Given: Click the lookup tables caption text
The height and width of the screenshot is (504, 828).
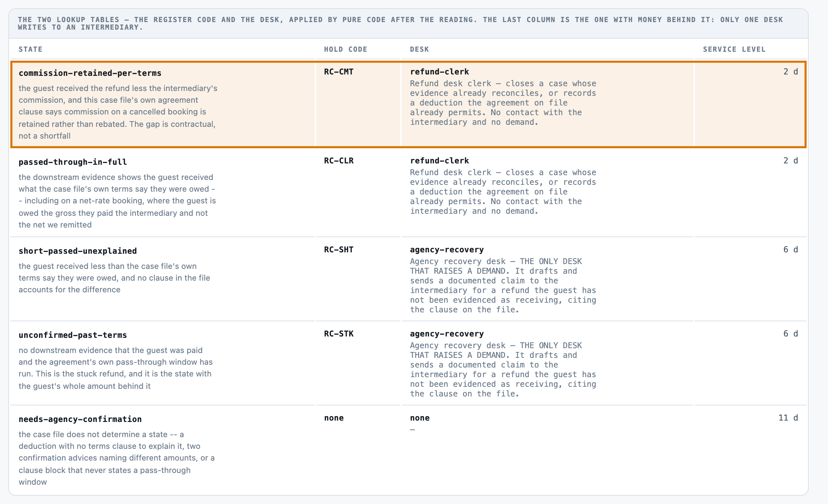Looking at the screenshot, I should (400, 23).
